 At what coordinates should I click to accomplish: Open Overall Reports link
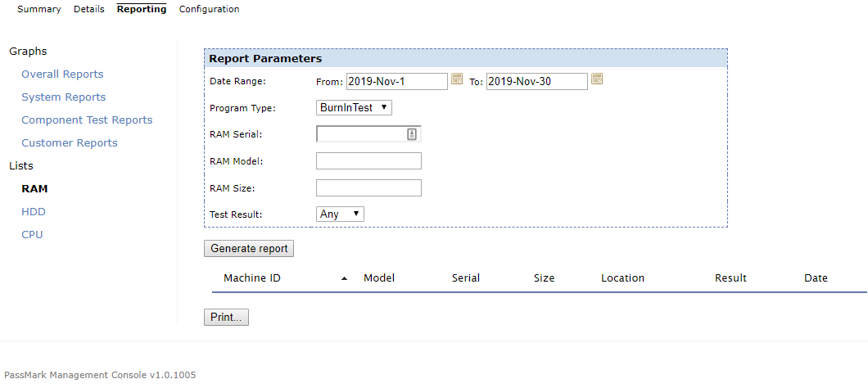(x=62, y=74)
